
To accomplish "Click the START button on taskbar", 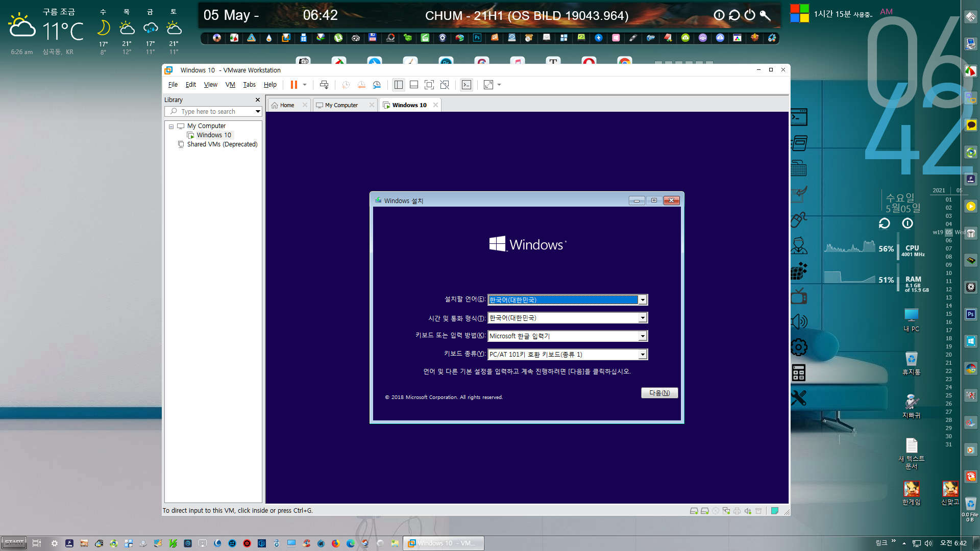I will click(x=14, y=543).
